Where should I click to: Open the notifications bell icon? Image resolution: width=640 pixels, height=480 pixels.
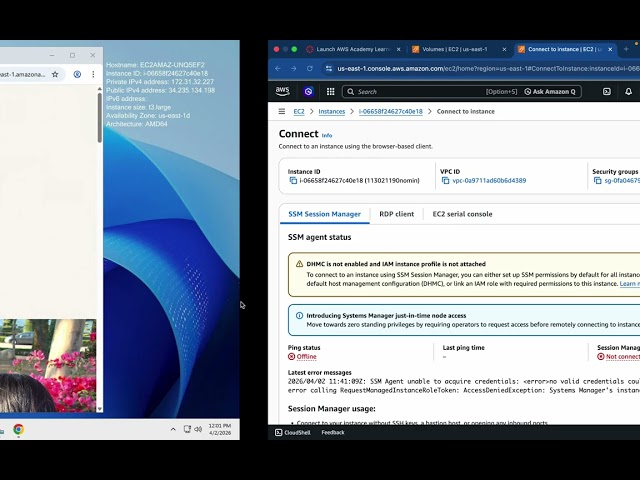coord(629,91)
